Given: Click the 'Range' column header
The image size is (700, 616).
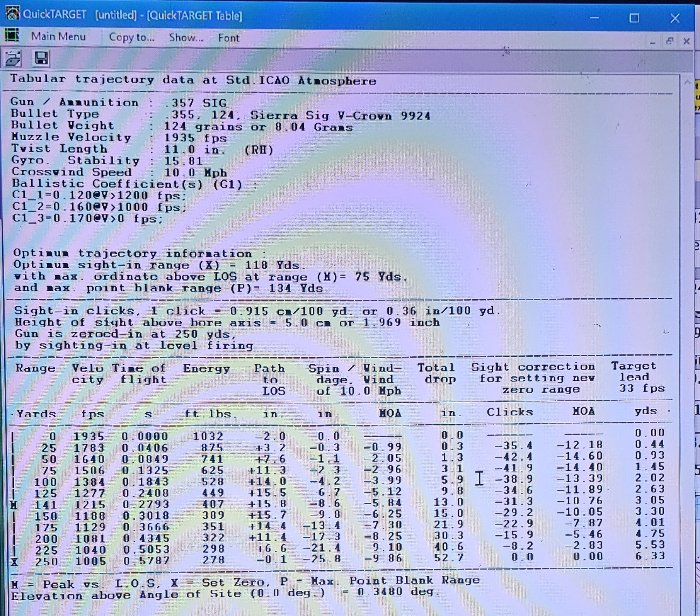Looking at the screenshot, I should (x=35, y=368).
